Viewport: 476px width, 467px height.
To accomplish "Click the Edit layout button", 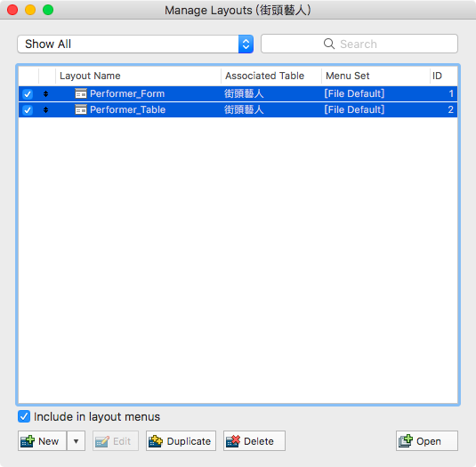I will click(116, 441).
